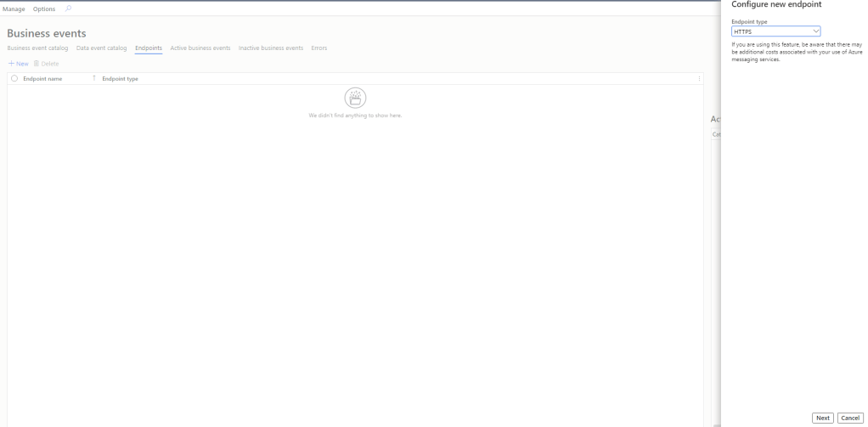Open the Options menu
The height and width of the screenshot is (427, 868).
point(44,8)
